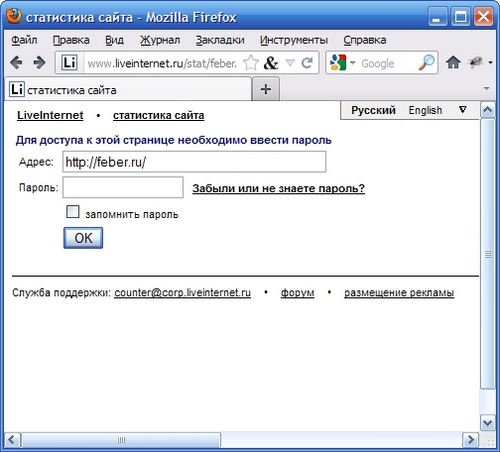Open the Файл menu

[x=24, y=40]
